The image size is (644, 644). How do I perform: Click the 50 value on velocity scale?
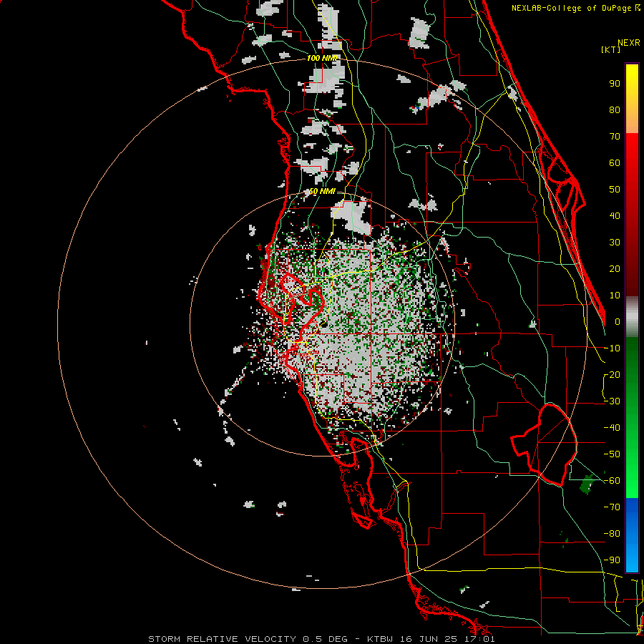[615, 190]
